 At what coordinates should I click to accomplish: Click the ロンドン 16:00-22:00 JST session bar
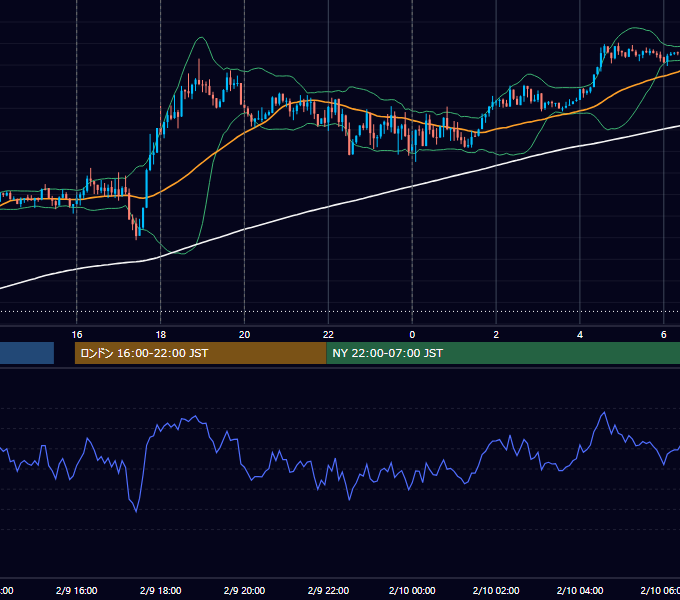(x=200, y=353)
